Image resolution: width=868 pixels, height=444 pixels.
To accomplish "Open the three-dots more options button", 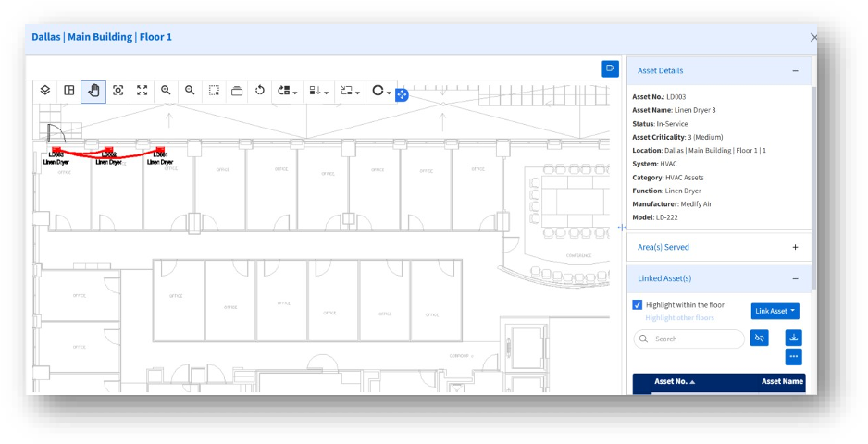I will click(793, 357).
